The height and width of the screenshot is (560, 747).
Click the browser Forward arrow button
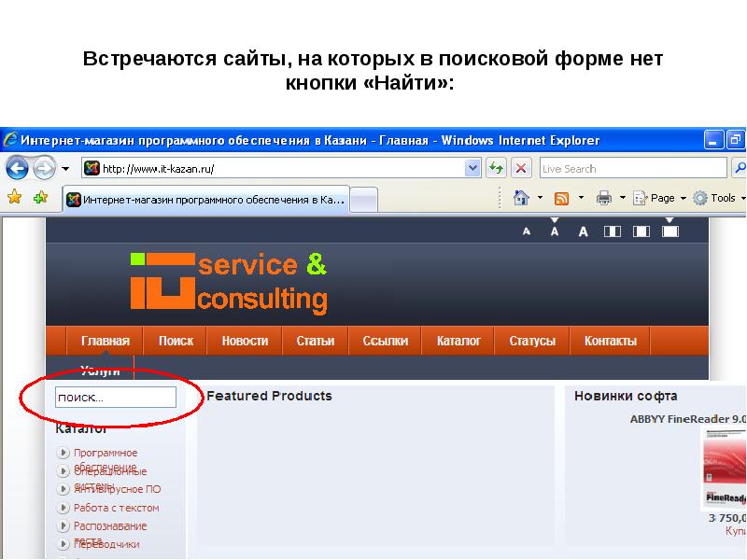tap(44, 168)
